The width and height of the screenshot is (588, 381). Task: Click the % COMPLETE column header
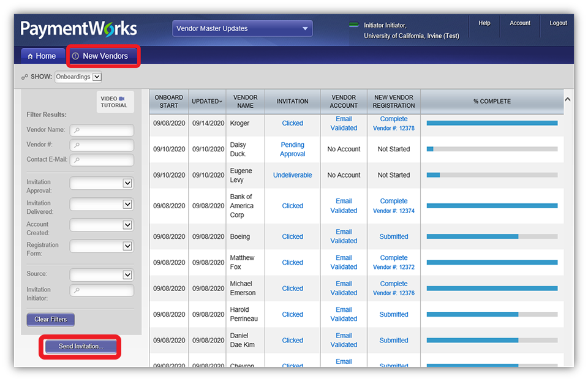point(492,101)
